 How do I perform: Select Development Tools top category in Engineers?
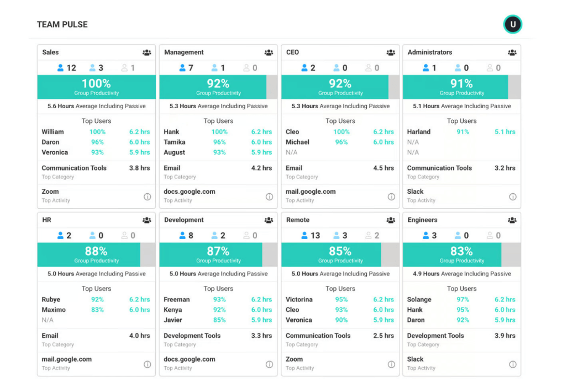click(x=435, y=336)
